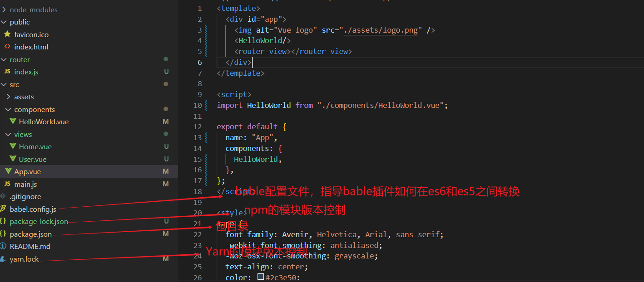Expand the assets folder chevron
The height and width of the screenshot is (282, 644).
coord(8,97)
